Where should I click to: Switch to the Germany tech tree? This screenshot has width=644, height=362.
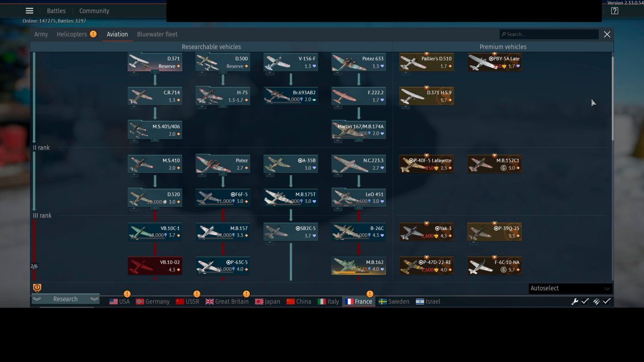tap(153, 302)
